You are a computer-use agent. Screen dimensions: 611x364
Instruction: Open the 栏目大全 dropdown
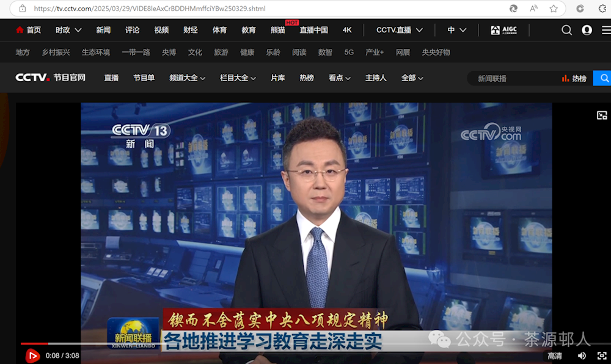point(238,78)
